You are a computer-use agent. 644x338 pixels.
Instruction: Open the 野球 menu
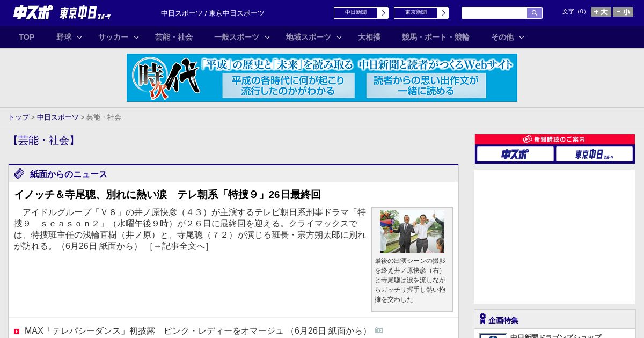tap(64, 37)
